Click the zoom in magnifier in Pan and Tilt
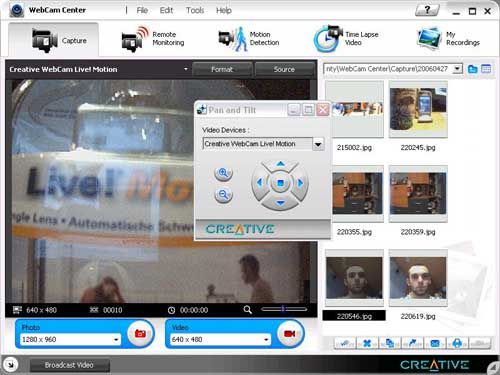The width and height of the screenshot is (500, 375). [223, 173]
